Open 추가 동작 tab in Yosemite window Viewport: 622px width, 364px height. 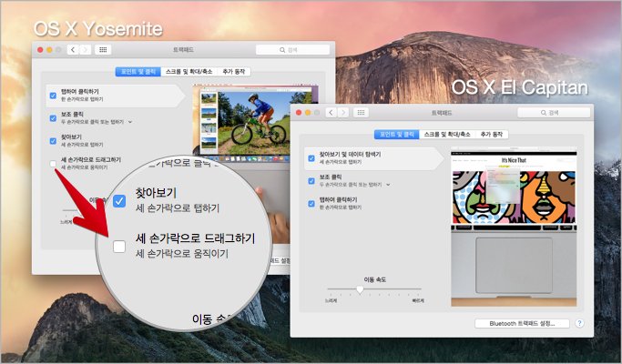click(234, 72)
